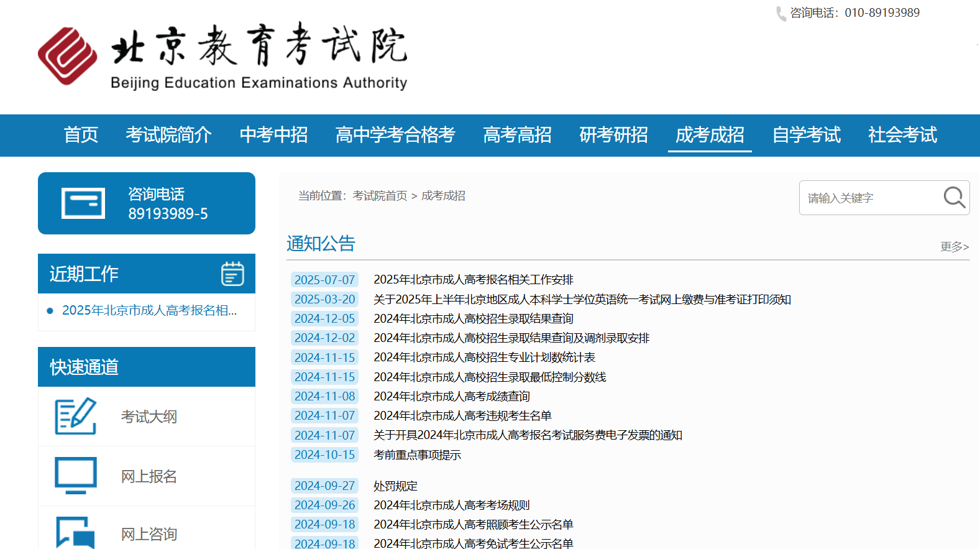The width and height of the screenshot is (980, 549).
Task: Click the calendar icon beside 近期工作
Action: click(x=232, y=274)
